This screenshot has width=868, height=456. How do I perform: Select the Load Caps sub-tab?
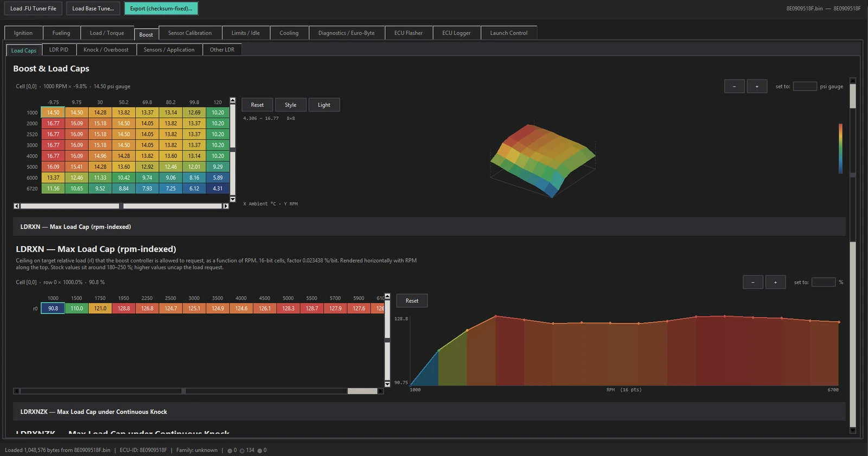point(24,50)
